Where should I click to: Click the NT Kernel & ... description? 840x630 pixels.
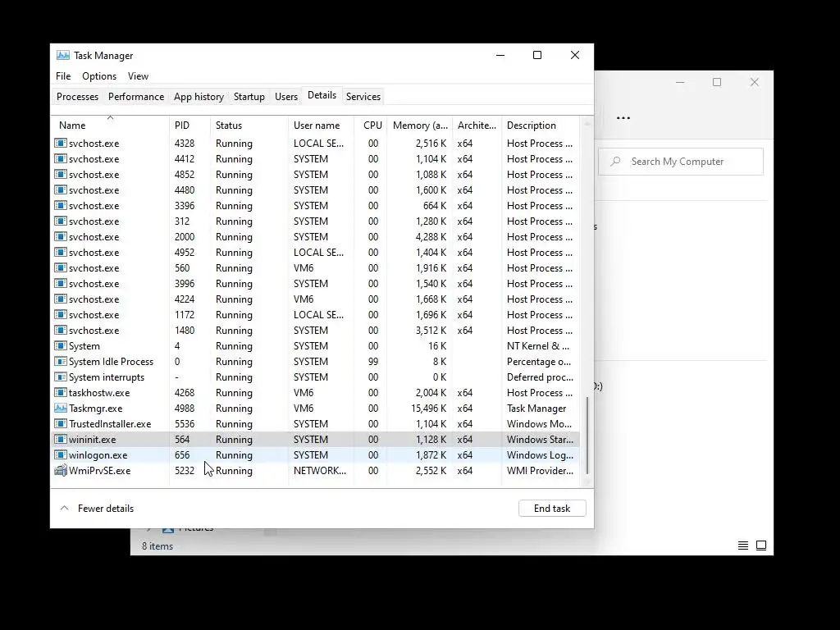tap(538, 346)
